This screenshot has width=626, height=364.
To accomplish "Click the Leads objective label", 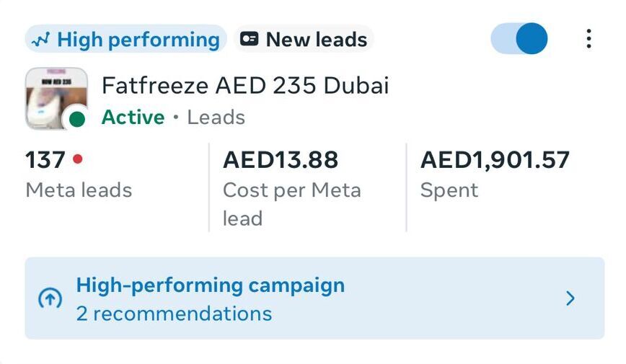I will point(216,117).
